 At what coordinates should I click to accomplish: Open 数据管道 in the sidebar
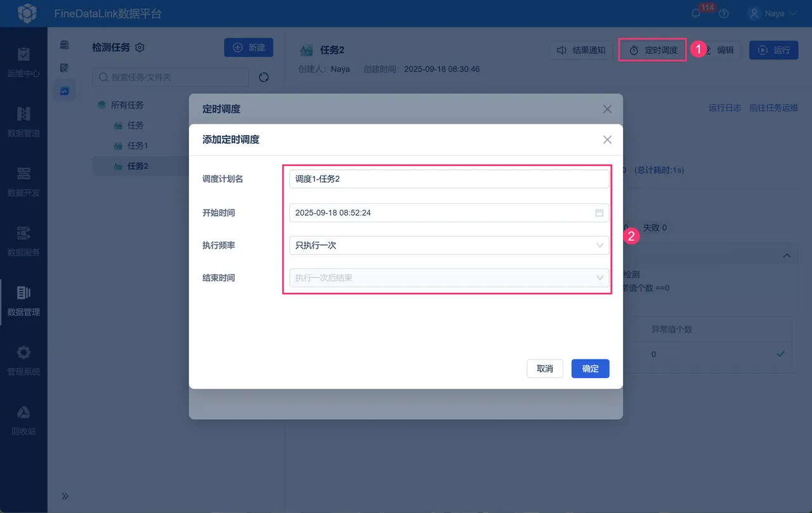click(23, 122)
